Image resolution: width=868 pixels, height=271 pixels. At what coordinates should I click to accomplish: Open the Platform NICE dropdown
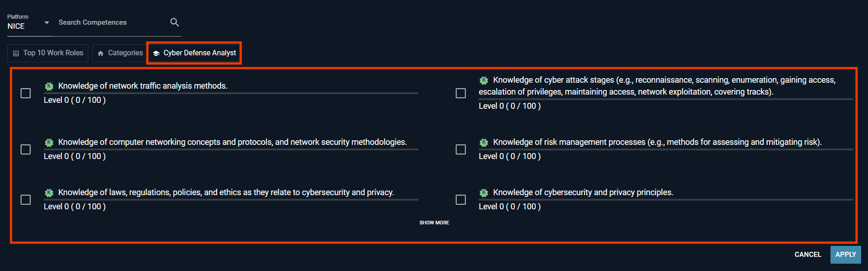point(46,22)
